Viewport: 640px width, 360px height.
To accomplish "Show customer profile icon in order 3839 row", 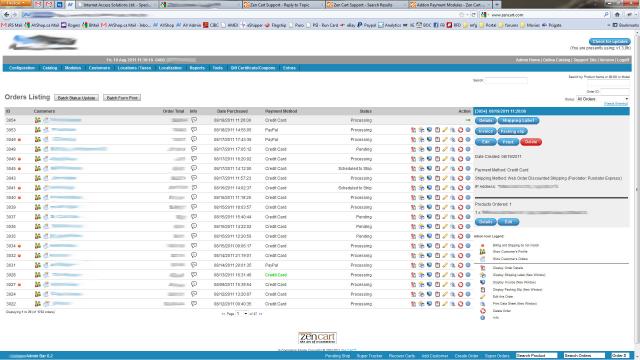I will pos(38,207).
